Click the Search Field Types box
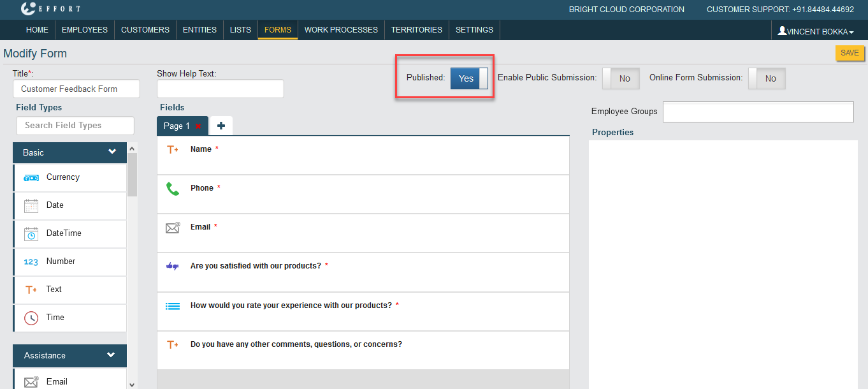The height and width of the screenshot is (389, 868). 75,126
